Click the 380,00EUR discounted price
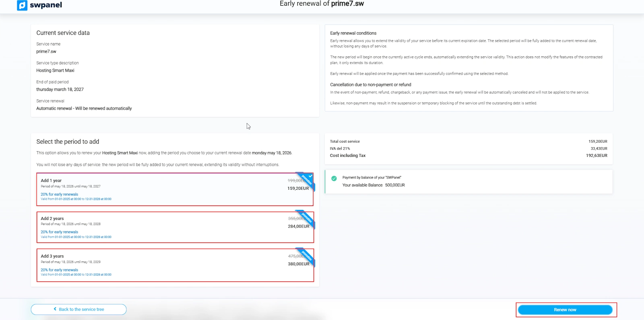Viewport: 644px width, 320px height. click(298, 264)
